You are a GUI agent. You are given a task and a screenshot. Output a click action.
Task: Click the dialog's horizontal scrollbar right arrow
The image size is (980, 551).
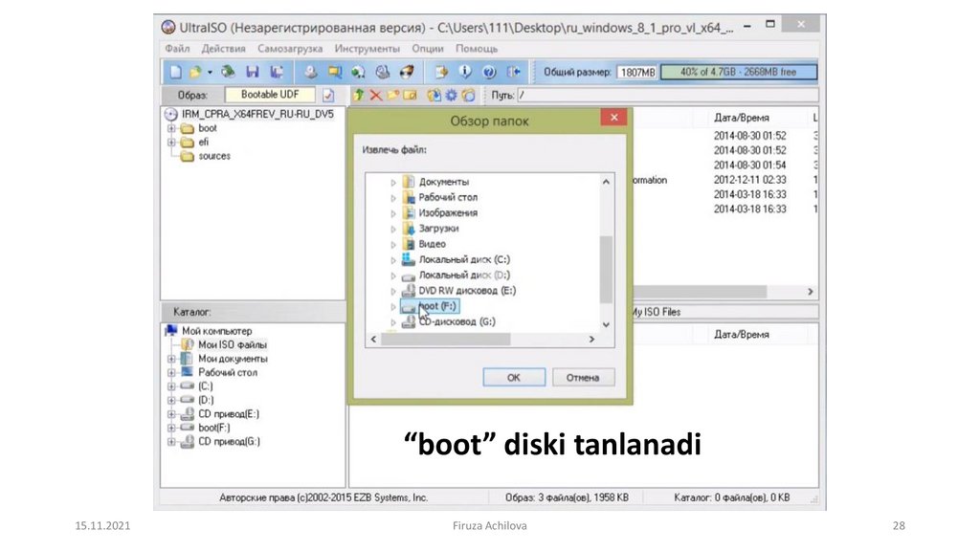click(x=591, y=340)
